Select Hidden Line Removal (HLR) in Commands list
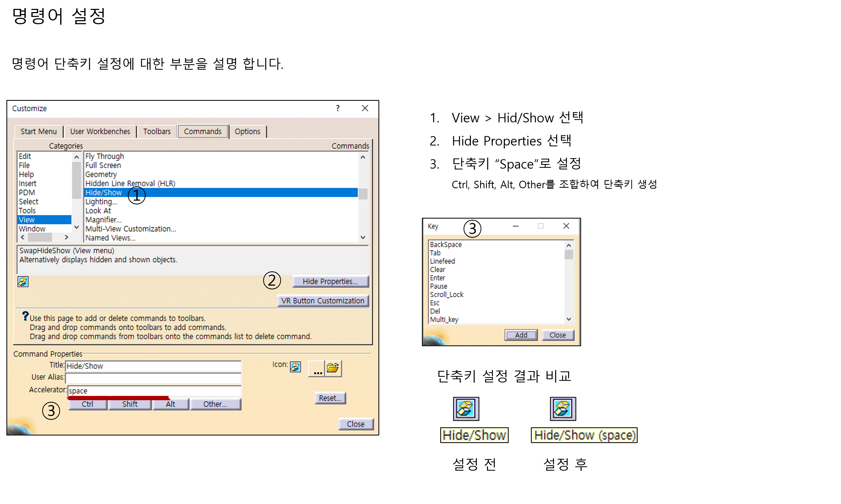This screenshot has height=504, width=841. [x=131, y=183]
